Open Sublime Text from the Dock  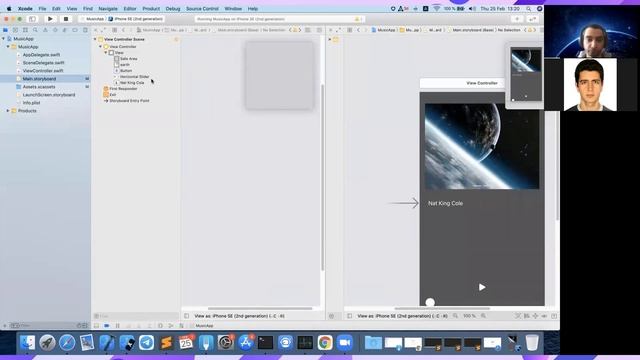click(166, 342)
